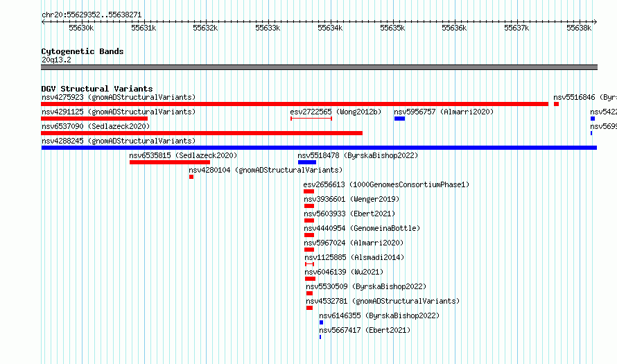Click the red bar under nsv3936601
617x364 pixels.
pyautogui.click(x=309, y=206)
